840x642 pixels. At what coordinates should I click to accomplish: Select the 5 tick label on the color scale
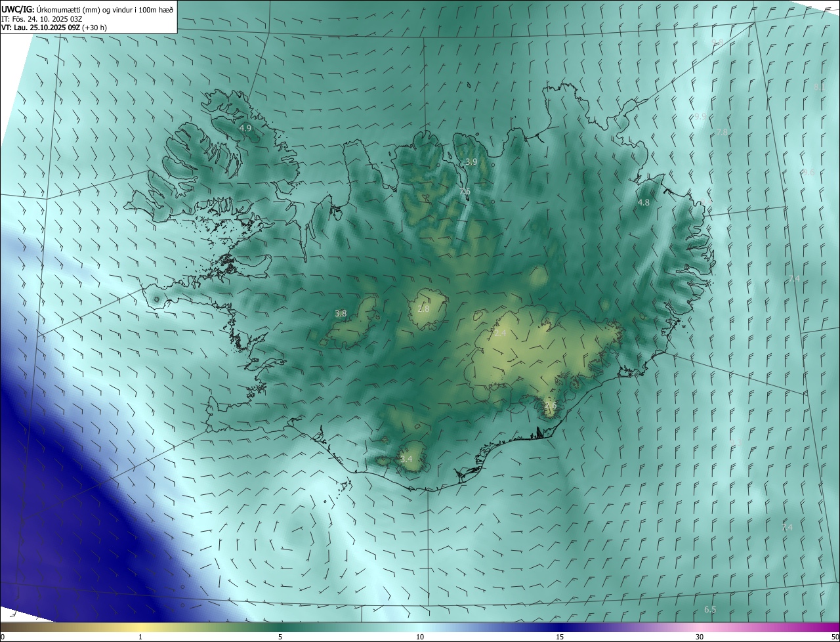coord(280,637)
